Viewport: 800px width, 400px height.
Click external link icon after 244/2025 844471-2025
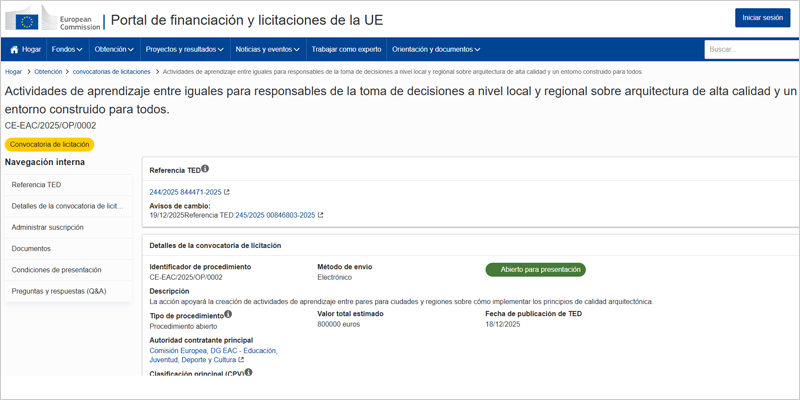click(226, 192)
